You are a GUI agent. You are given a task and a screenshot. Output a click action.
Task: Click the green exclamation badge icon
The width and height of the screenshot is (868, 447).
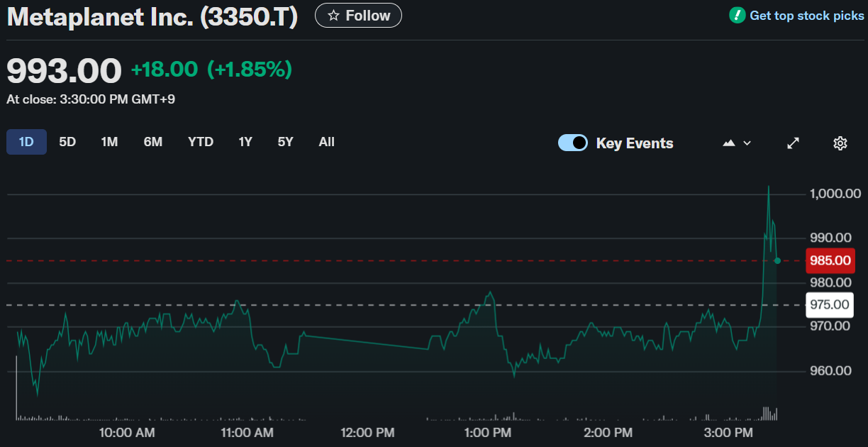(x=738, y=15)
